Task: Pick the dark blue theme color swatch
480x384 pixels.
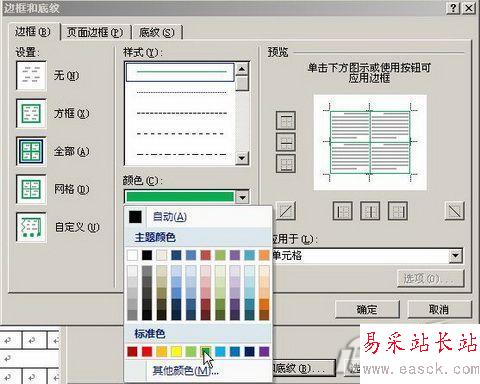Action: [176, 255]
